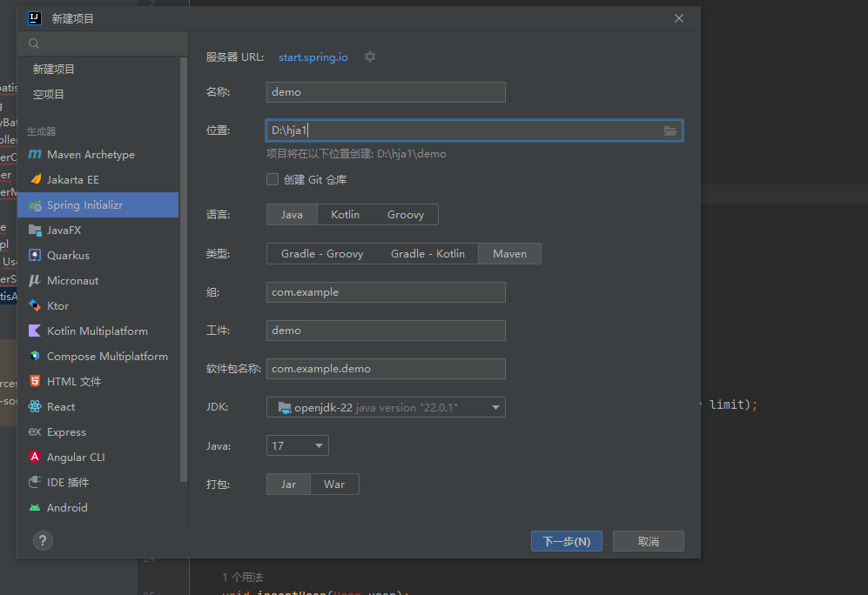The width and height of the screenshot is (868, 595).
Task: Open the Java version 17 dropdown
Action: (x=297, y=445)
